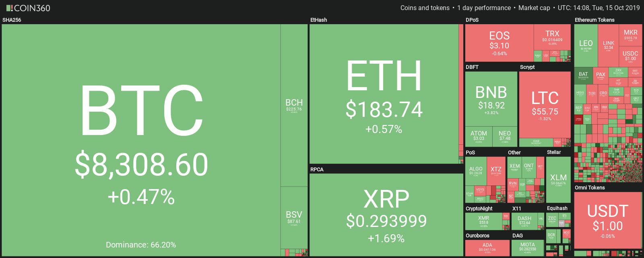The image size is (644, 258).
Task: Click the XRP tile at $0.293999
Action: (386, 215)
